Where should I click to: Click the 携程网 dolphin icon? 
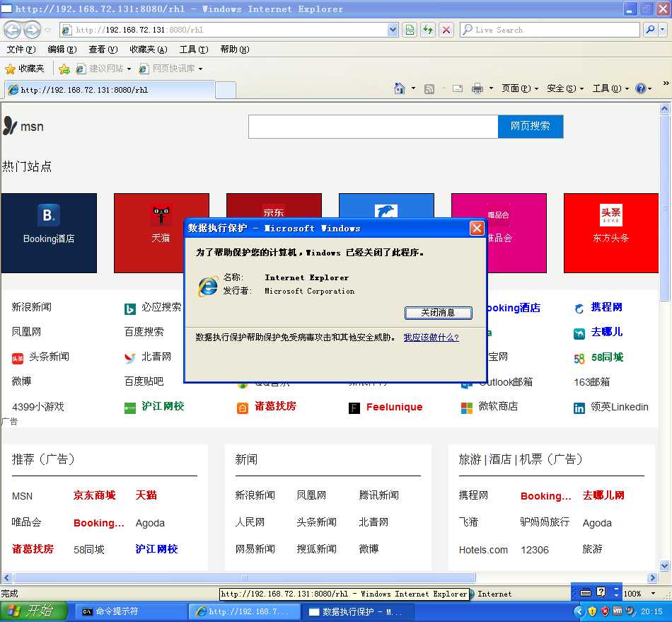coord(579,309)
